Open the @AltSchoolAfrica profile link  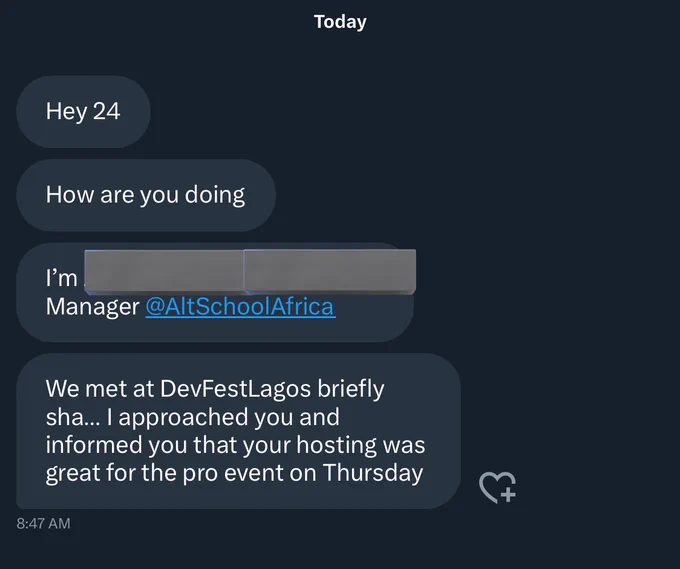tap(240, 307)
